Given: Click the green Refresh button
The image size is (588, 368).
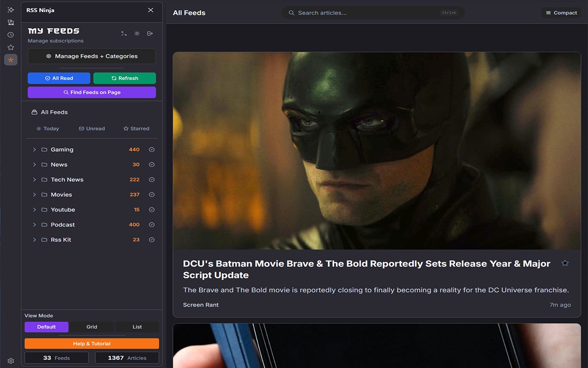Looking at the screenshot, I should pyautogui.click(x=124, y=78).
